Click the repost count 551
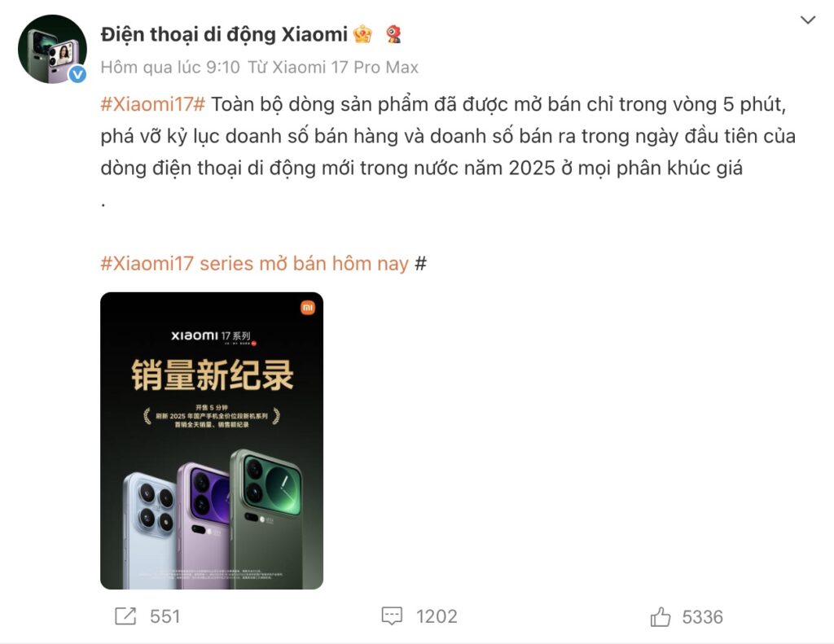The width and height of the screenshot is (834, 644). coord(165,617)
